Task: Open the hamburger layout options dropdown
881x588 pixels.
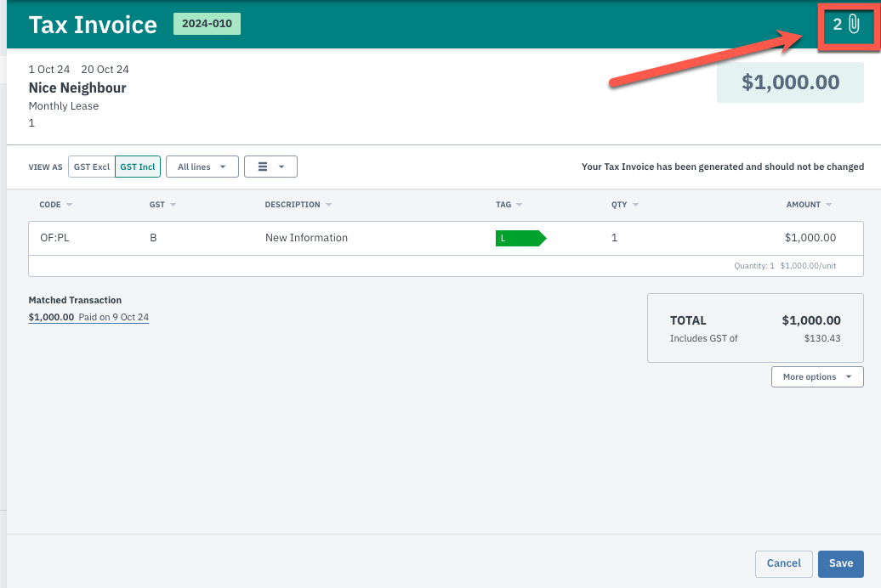Action: point(270,167)
